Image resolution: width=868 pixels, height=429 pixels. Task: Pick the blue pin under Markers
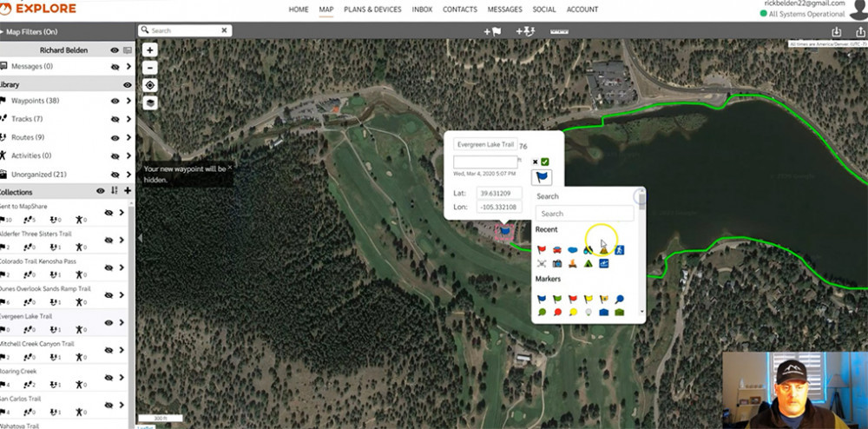[620, 299]
